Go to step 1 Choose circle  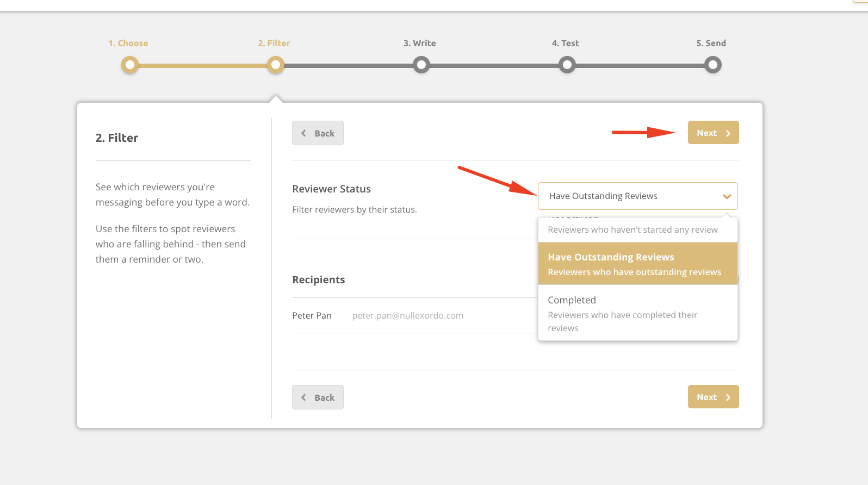point(129,65)
